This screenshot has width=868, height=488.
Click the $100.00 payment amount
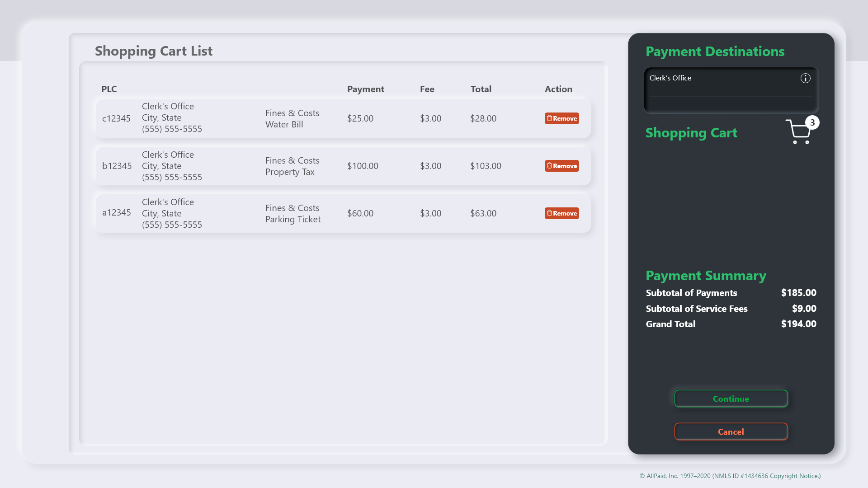(363, 166)
